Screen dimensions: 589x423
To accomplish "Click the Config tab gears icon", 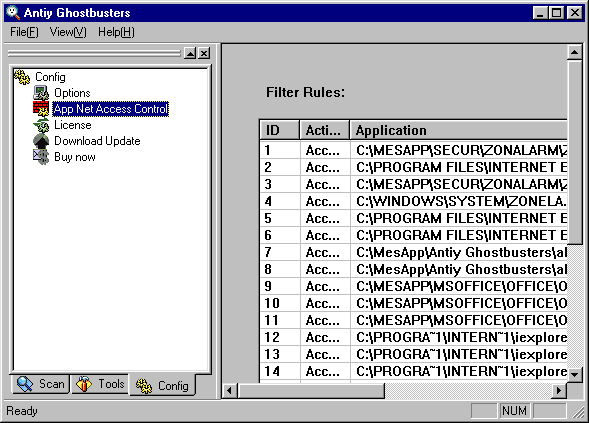I will click(144, 386).
